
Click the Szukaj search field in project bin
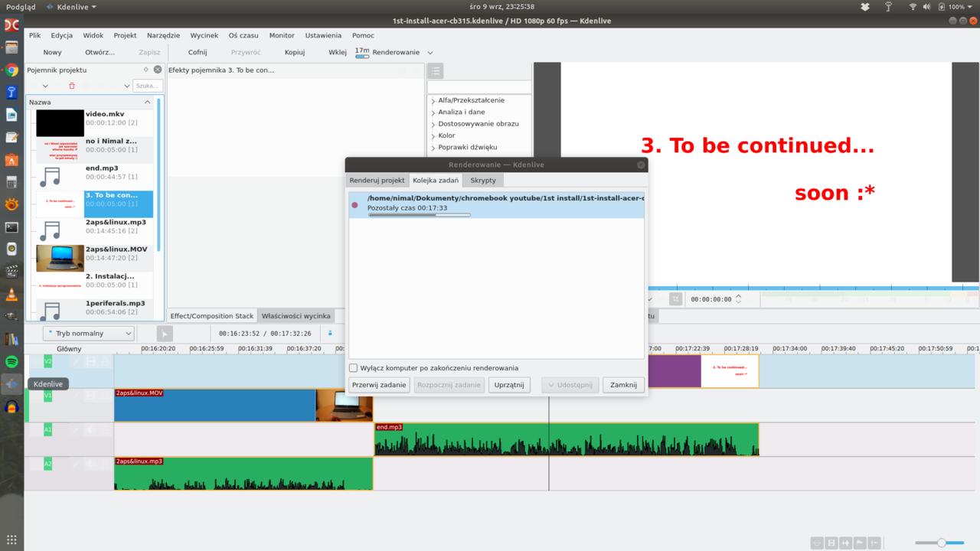pos(148,86)
